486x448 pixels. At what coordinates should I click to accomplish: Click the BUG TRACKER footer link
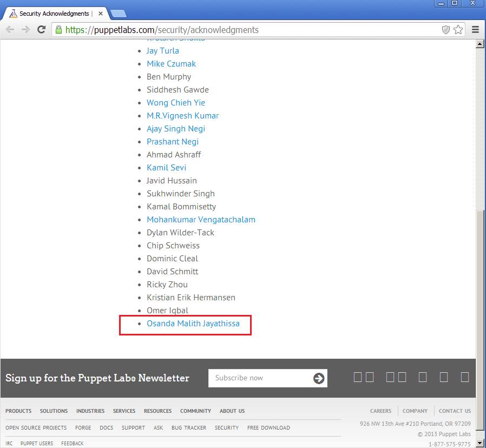tap(188, 428)
